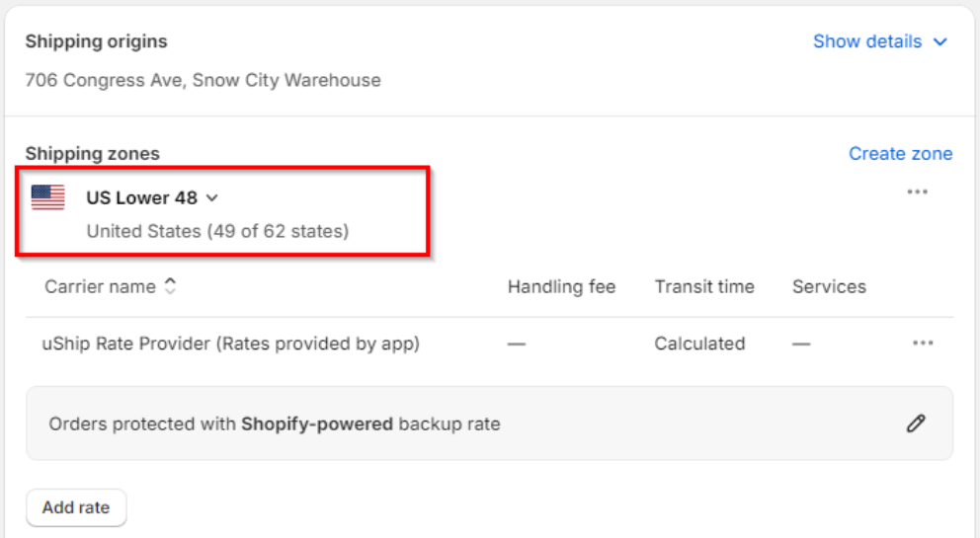Edit the Shopify-powered backup rate pencil icon
The image size is (980, 538).
point(916,423)
